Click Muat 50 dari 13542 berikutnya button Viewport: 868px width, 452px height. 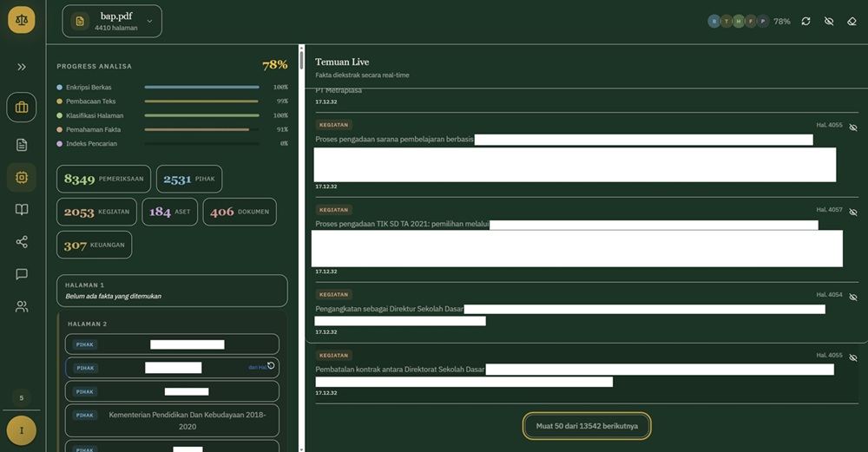pyautogui.click(x=587, y=426)
